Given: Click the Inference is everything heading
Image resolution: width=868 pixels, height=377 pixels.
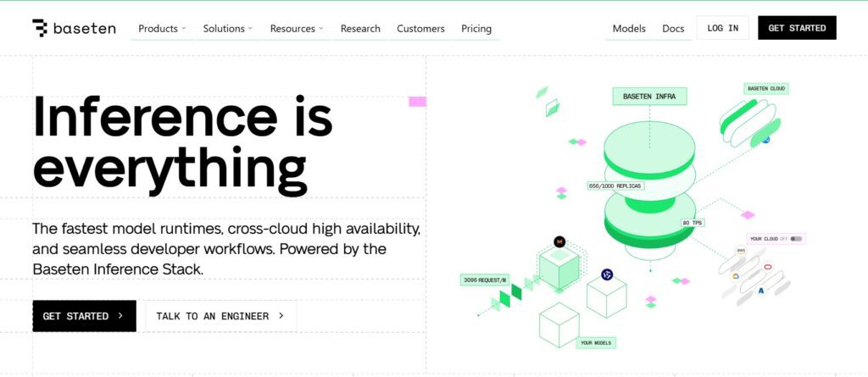Looking at the screenshot, I should click(183, 145).
